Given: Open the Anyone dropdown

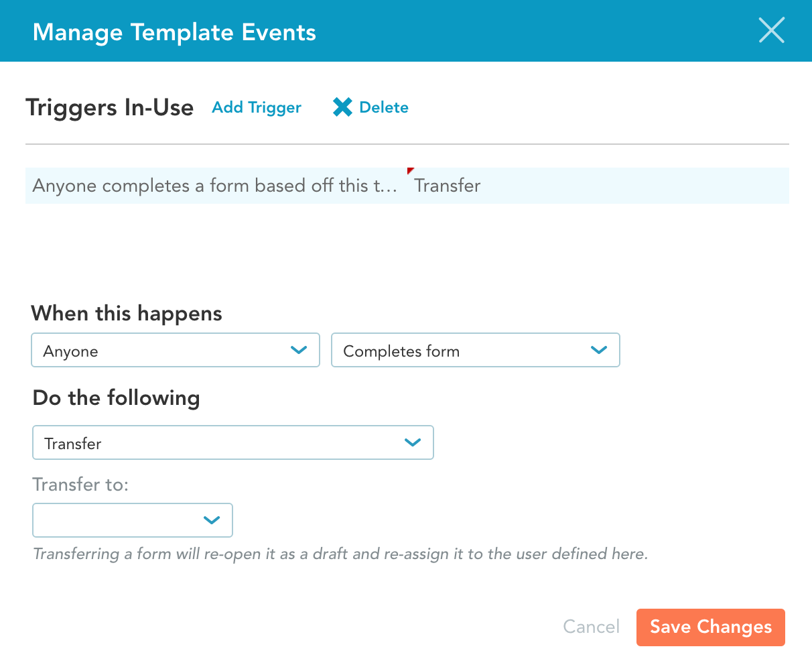Looking at the screenshot, I should point(176,351).
